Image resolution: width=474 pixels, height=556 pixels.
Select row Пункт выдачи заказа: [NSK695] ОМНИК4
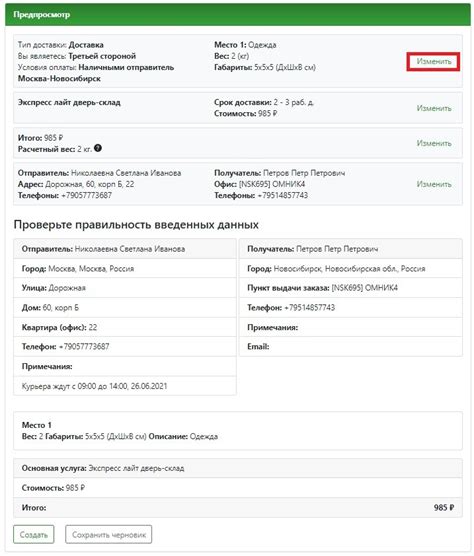(351, 288)
